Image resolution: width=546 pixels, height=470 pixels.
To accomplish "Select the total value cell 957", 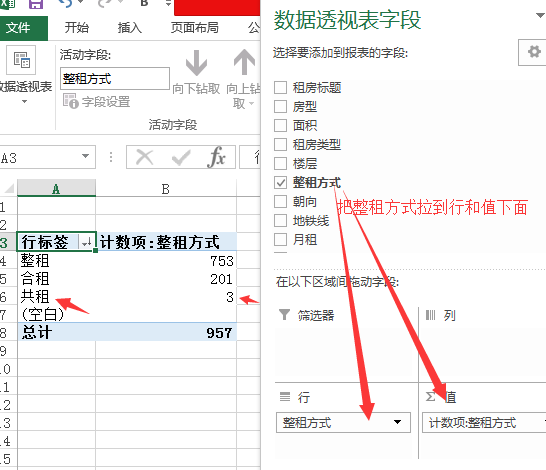I will [x=166, y=332].
